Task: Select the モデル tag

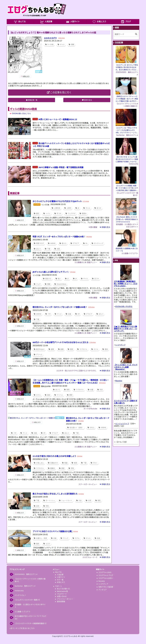Action: 76,538
